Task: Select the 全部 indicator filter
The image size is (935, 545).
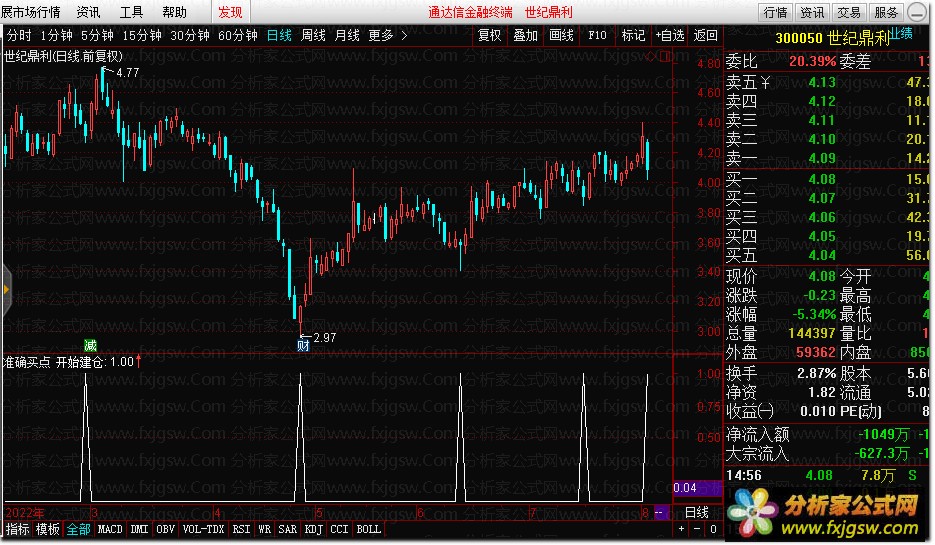Action: 78,529
